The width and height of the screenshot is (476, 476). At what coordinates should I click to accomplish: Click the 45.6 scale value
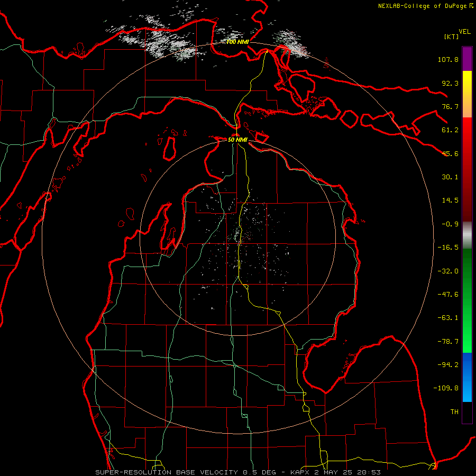tap(450, 153)
